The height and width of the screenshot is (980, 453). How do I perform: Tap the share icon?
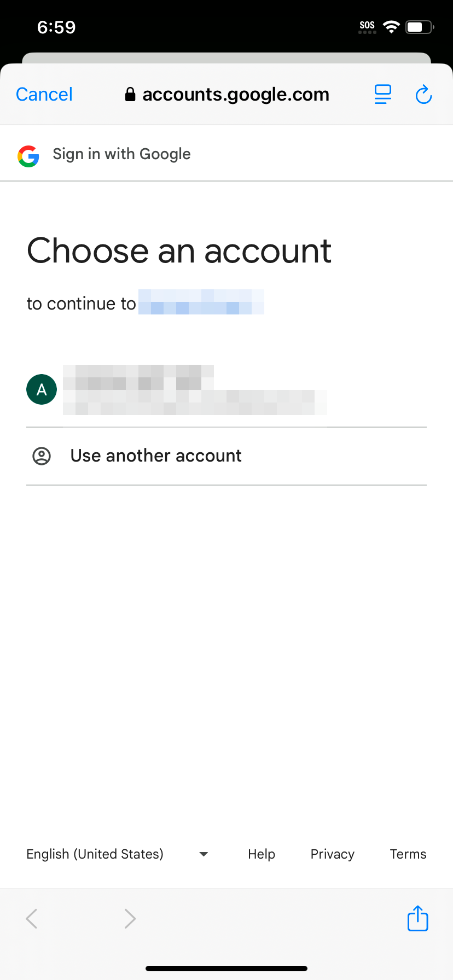click(417, 918)
